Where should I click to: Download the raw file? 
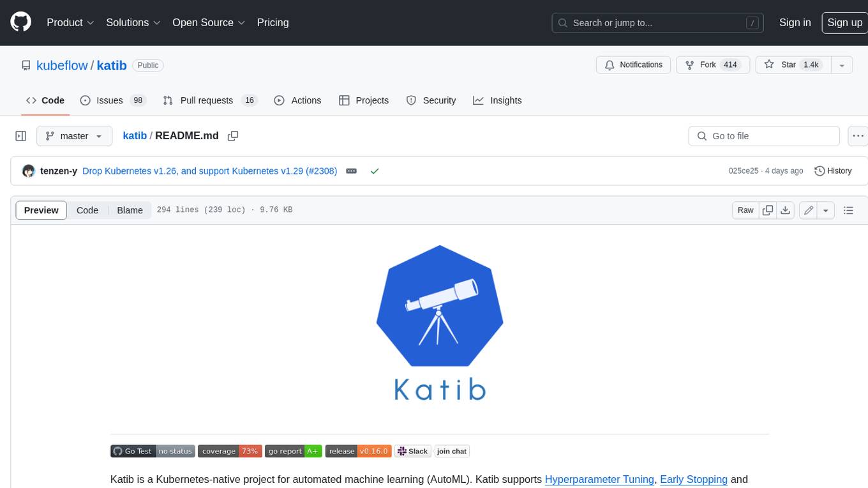coord(786,210)
